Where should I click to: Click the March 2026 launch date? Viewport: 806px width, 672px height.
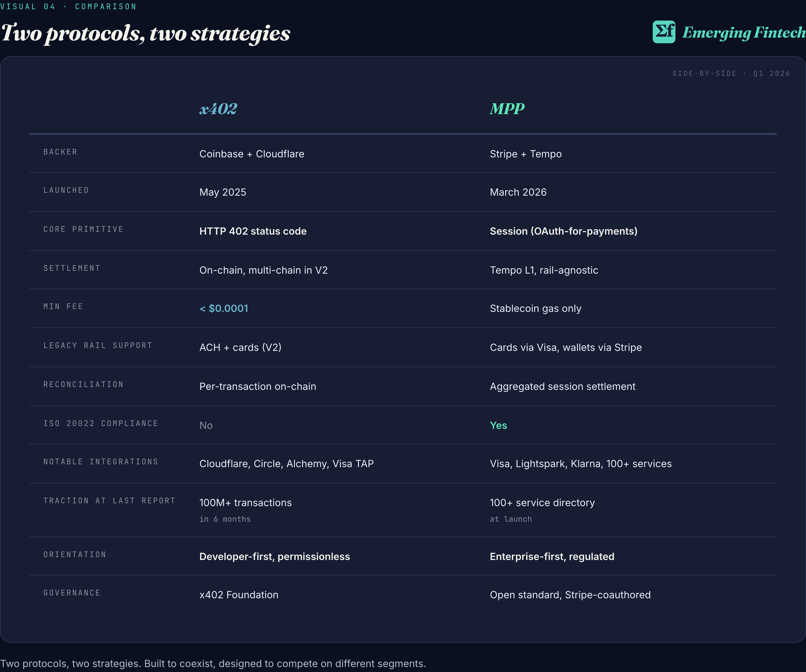pos(518,192)
